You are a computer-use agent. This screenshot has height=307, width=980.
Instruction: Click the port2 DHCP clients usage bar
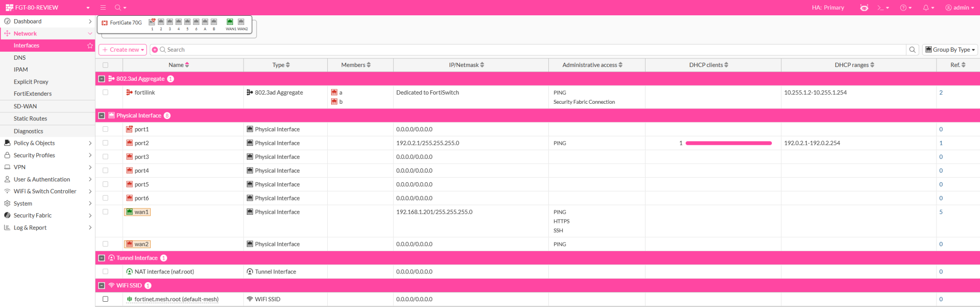pos(728,143)
